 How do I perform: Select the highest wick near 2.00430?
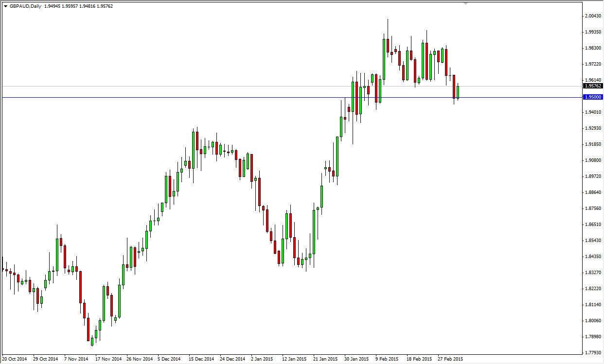pyautogui.click(x=388, y=19)
